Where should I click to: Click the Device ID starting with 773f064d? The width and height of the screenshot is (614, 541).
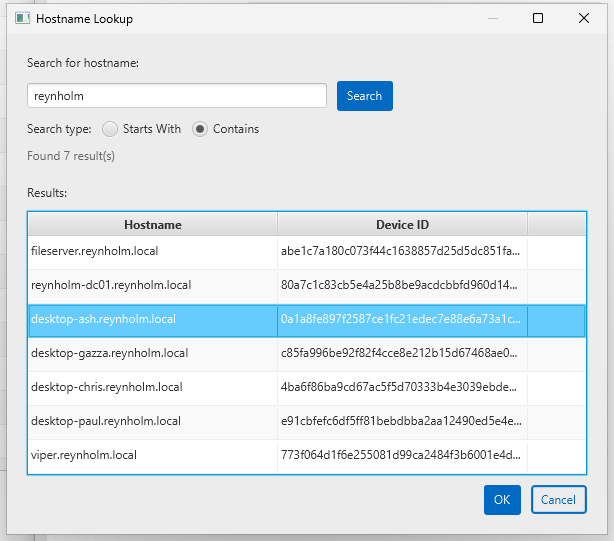coord(400,456)
